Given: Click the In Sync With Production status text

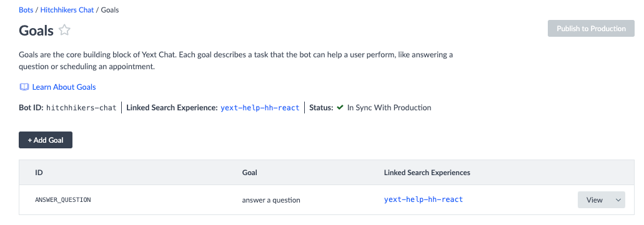Looking at the screenshot, I should (x=389, y=108).
